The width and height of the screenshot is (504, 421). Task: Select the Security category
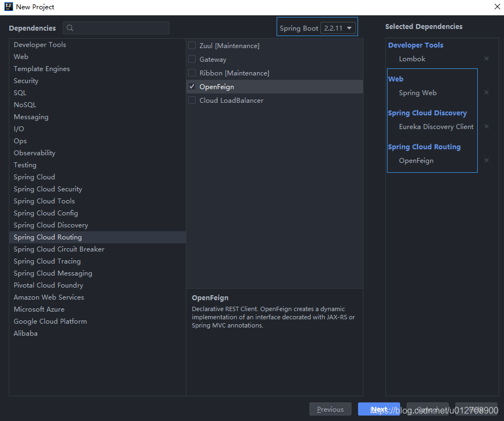97,81
